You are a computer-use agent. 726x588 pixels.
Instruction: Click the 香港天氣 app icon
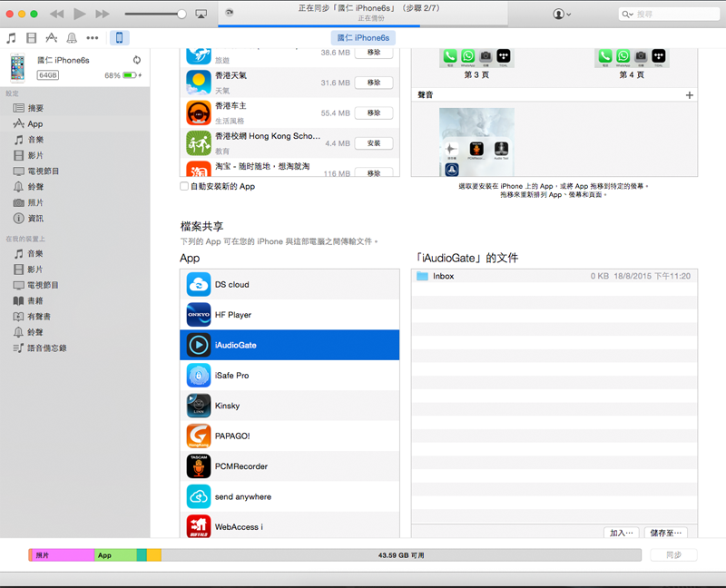pos(199,83)
